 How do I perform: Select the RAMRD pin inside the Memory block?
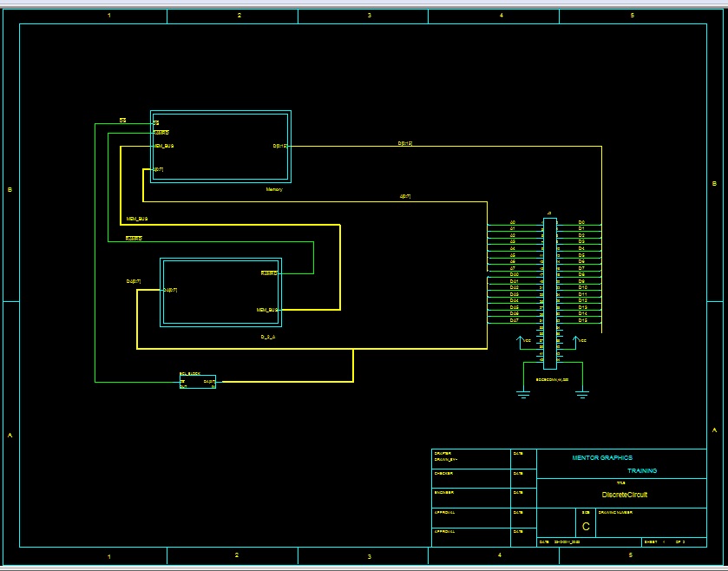(x=161, y=133)
